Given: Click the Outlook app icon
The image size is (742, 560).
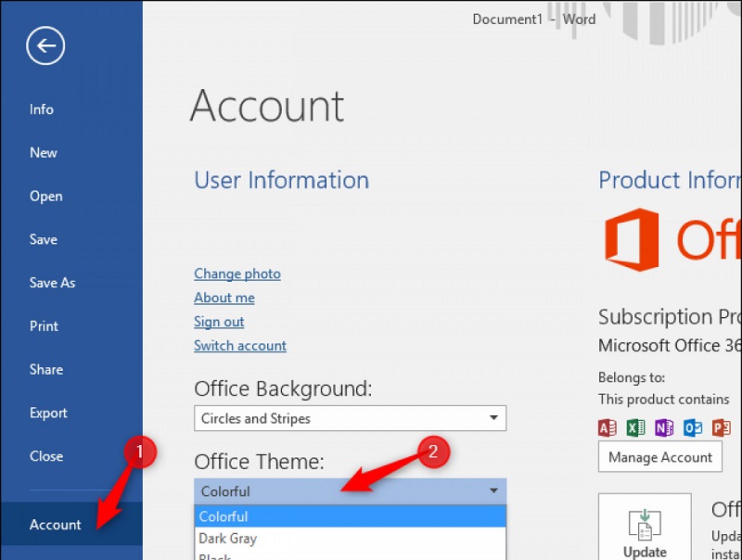Looking at the screenshot, I should 692,427.
